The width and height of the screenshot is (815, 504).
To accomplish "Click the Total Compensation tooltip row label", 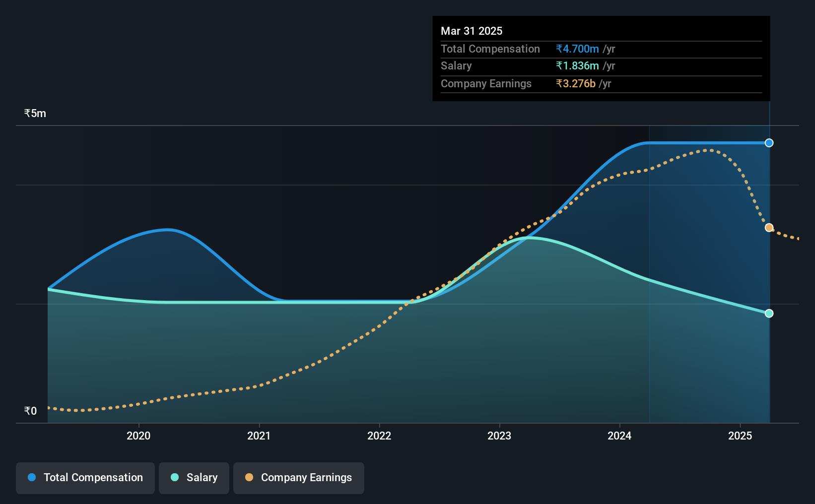I will [490, 49].
